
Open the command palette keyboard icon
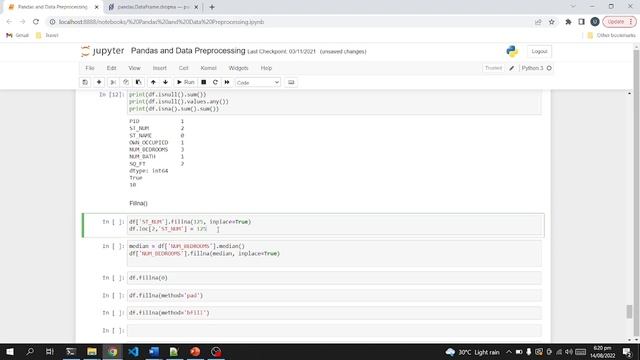(291, 82)
